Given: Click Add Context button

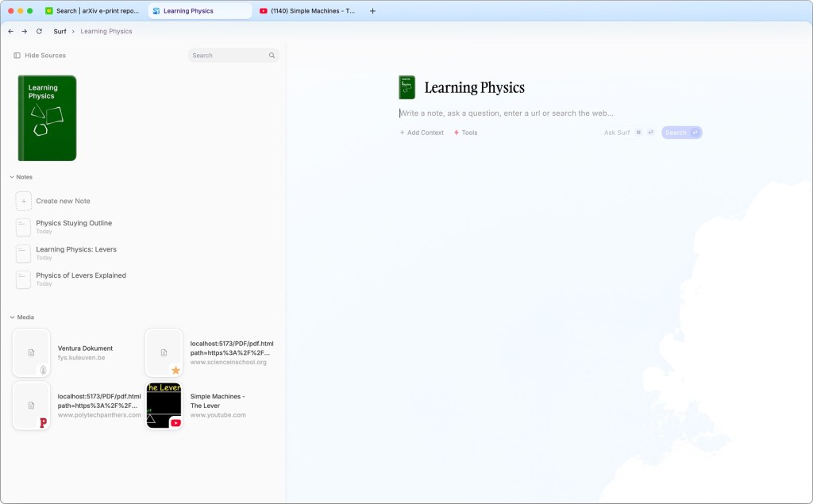Looking at the screenshot, I should point(422,133).
